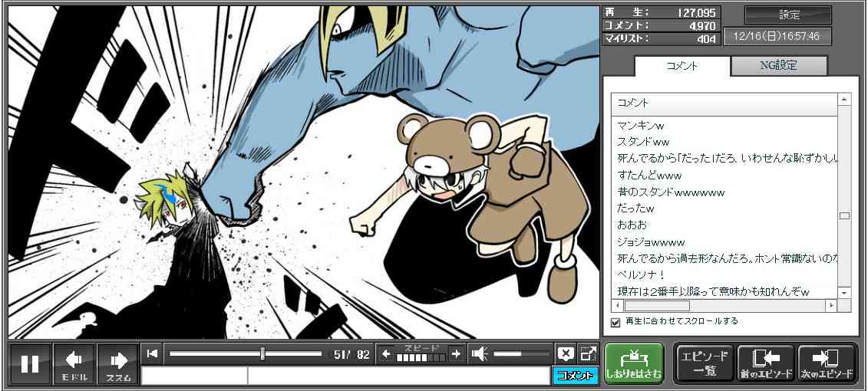Mute audio via the speaker icon
Viewport: 868px width, 391px height.
pyautogui.click(x=480, y=353)
